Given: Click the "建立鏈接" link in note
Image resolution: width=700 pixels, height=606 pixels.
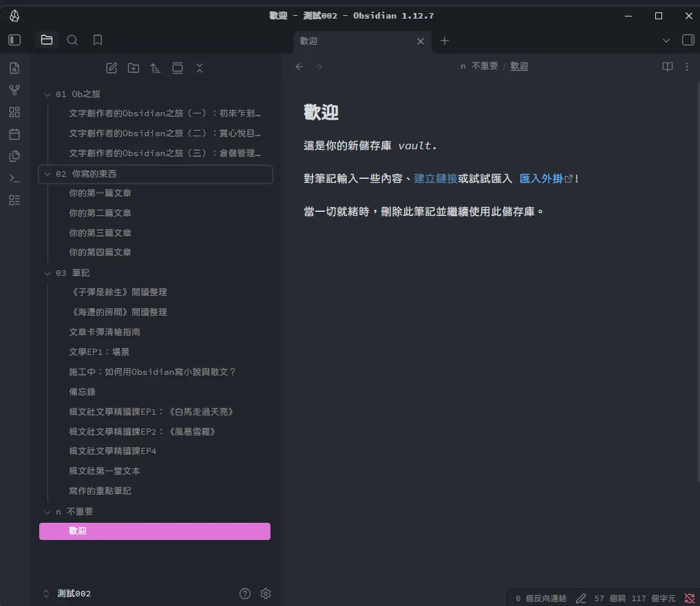Looking at the screenshot, I should pyautogui.click(x=435, y=178).
